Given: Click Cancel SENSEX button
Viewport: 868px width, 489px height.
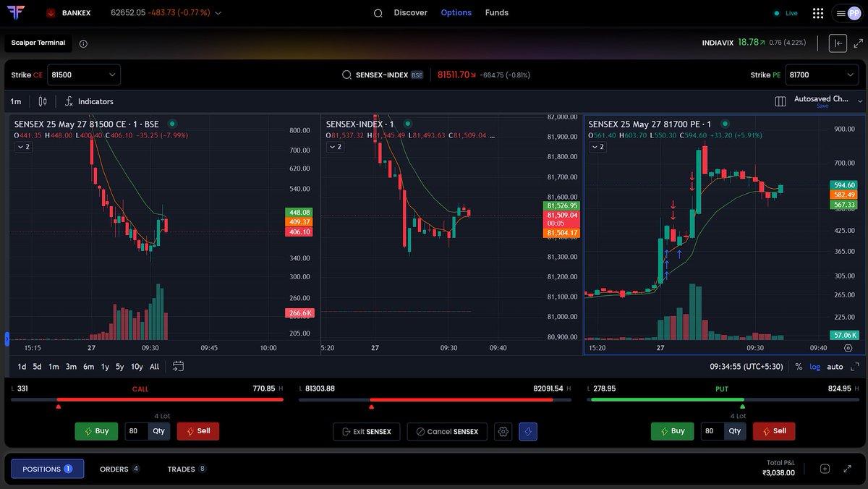Looking at the screenshot, I should 447,432.
